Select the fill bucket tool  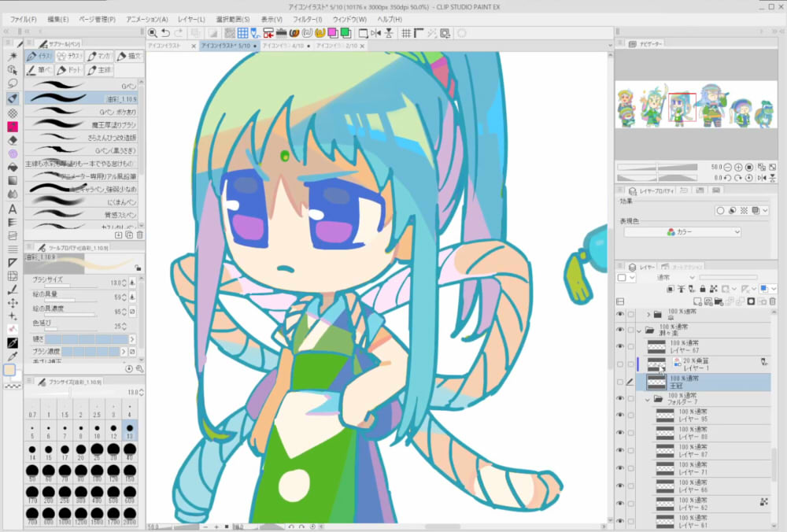[13, 167]
